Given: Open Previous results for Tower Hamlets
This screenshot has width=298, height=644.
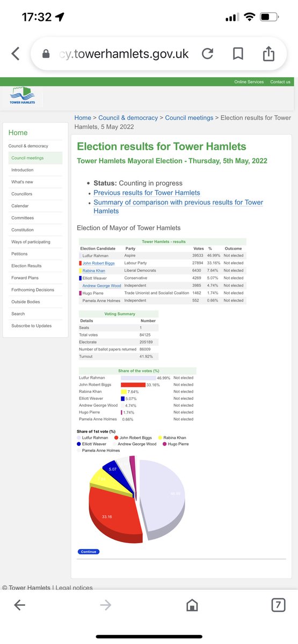Looking at the screenshot, I should click(147, 193).
